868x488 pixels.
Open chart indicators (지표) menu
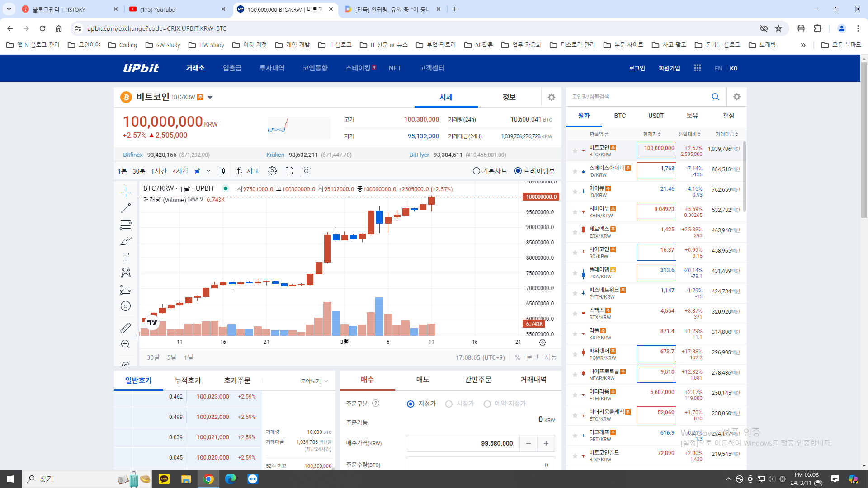(x=247, y=171)
